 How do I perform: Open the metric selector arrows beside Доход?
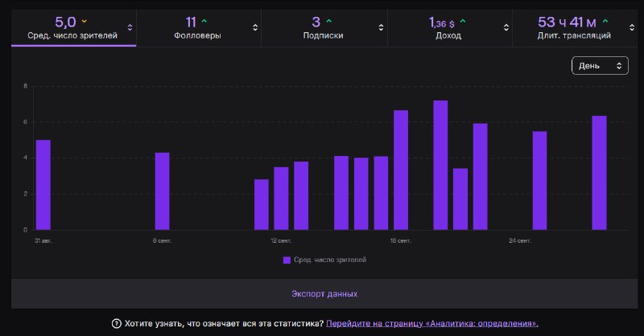506,27
